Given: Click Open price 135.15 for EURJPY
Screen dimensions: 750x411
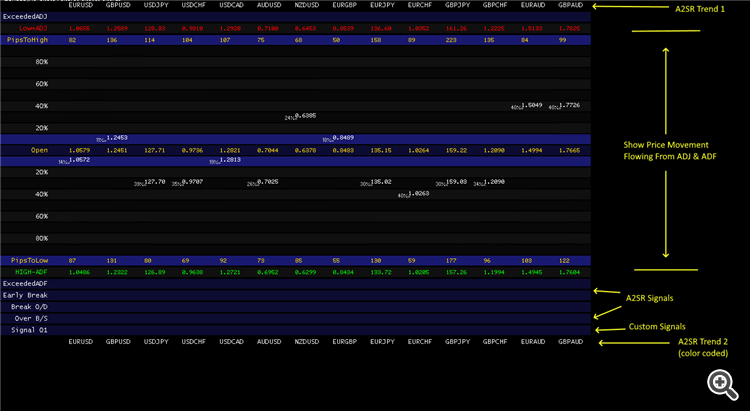Looking at the screenshot, I should click(x=381, y=150).
